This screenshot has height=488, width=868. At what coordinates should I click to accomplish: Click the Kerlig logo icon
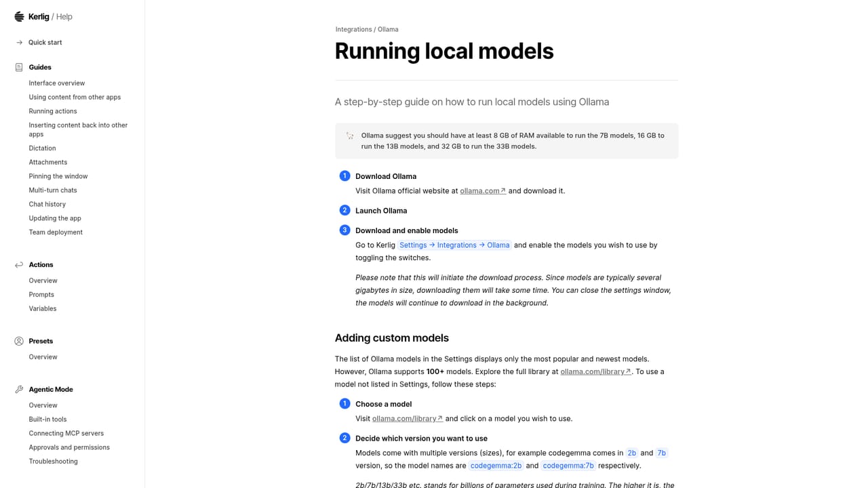coord(19,16)
